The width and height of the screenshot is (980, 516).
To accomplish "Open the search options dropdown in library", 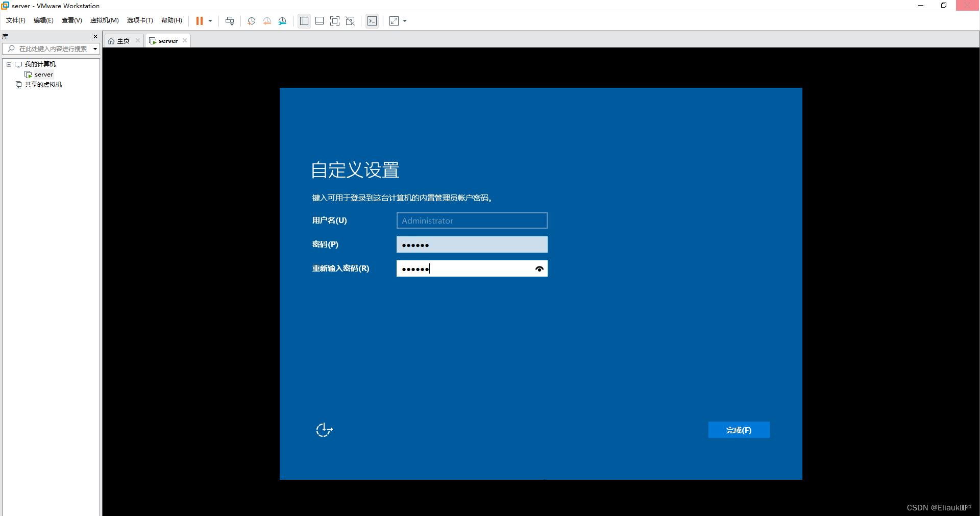I will click(95, 48).
